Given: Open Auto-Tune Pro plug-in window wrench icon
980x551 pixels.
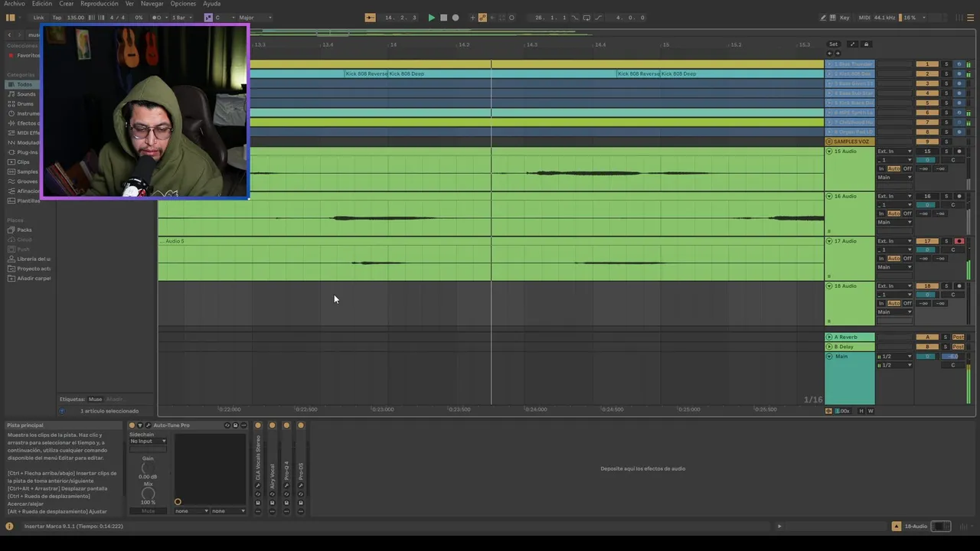Looking at the screenshot, I should 148,425.
